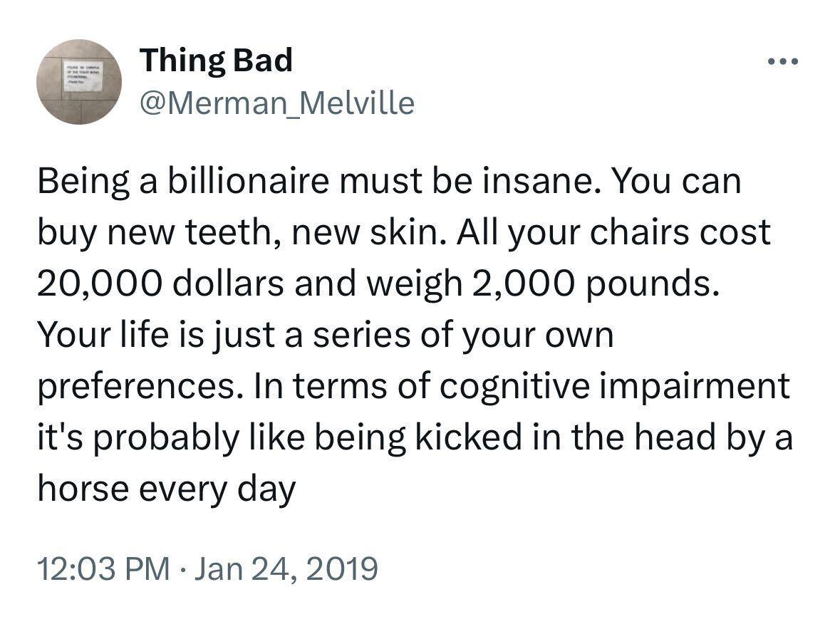Viewport: 840px width, 624px height.
Task: Click the 12:03 PM timestamp
Action: pos(103,568)
